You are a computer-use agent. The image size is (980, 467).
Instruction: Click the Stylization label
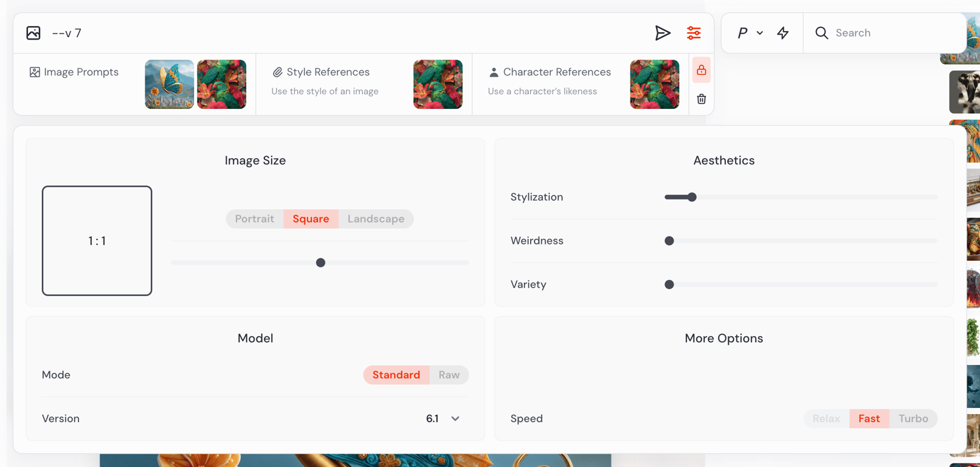tap(537, 197)
